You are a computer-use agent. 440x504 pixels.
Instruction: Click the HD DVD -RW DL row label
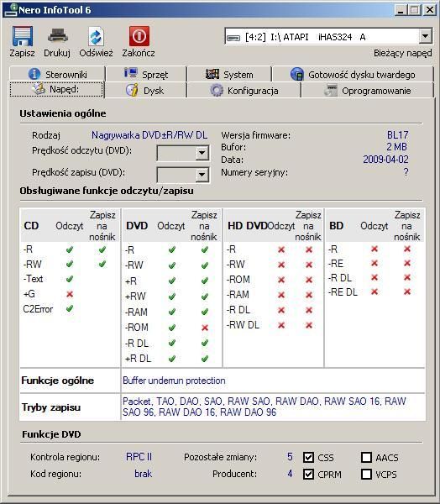pyautogui.click(x=243, y=325)
